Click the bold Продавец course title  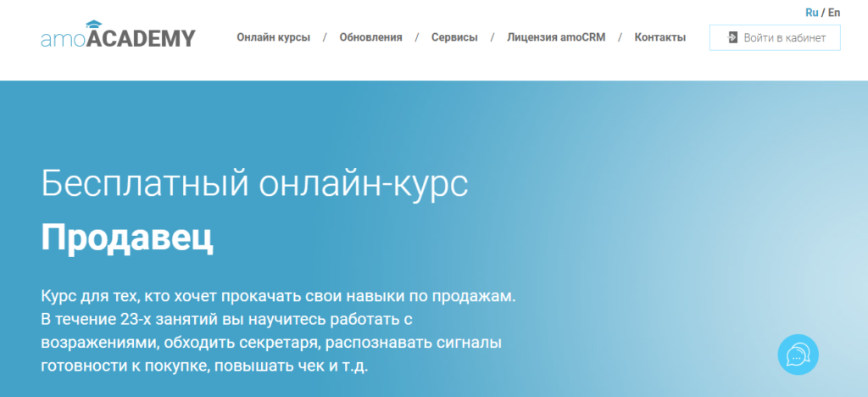(127, 239)
